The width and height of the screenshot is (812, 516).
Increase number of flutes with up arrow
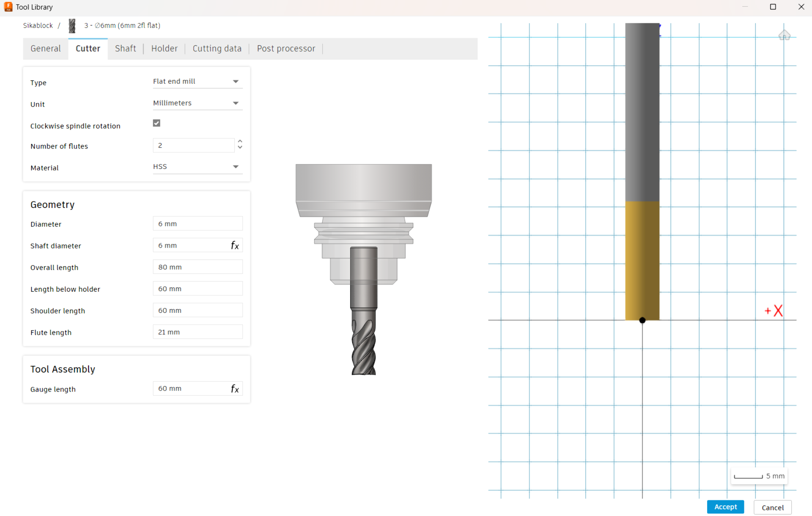tap(240, 141)
